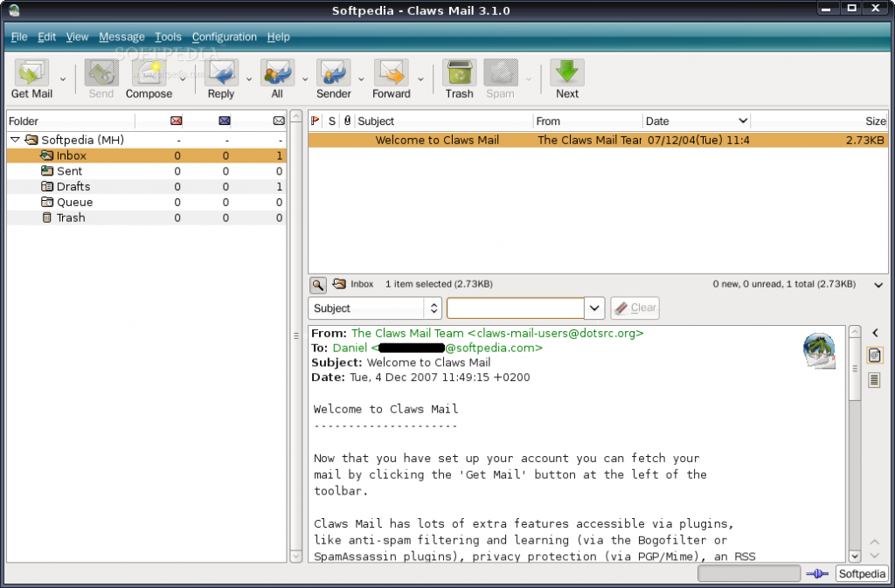Sort by Subject column header
Screen dimensions: 895x588
pyautogui.click(x=443, y=121)
